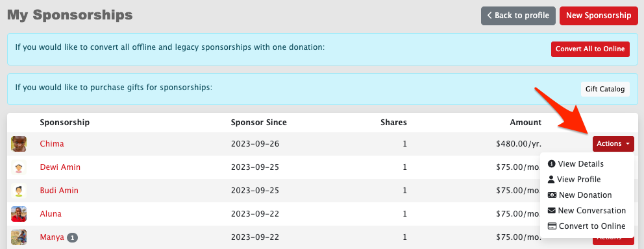Screen dimensions: 644x249
Task: Click the card icon beside Convert to Online
Action: (552, 226)
